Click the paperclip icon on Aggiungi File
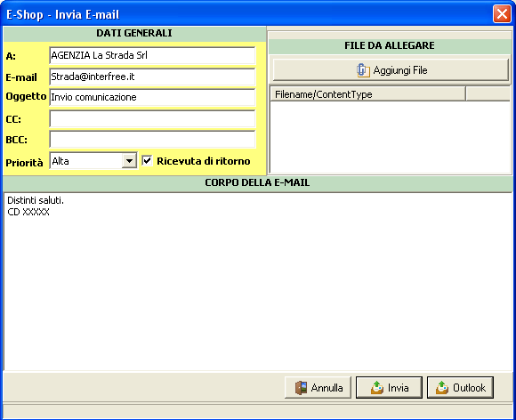This screenshot has width=516, height=420. tap(363, 70)
